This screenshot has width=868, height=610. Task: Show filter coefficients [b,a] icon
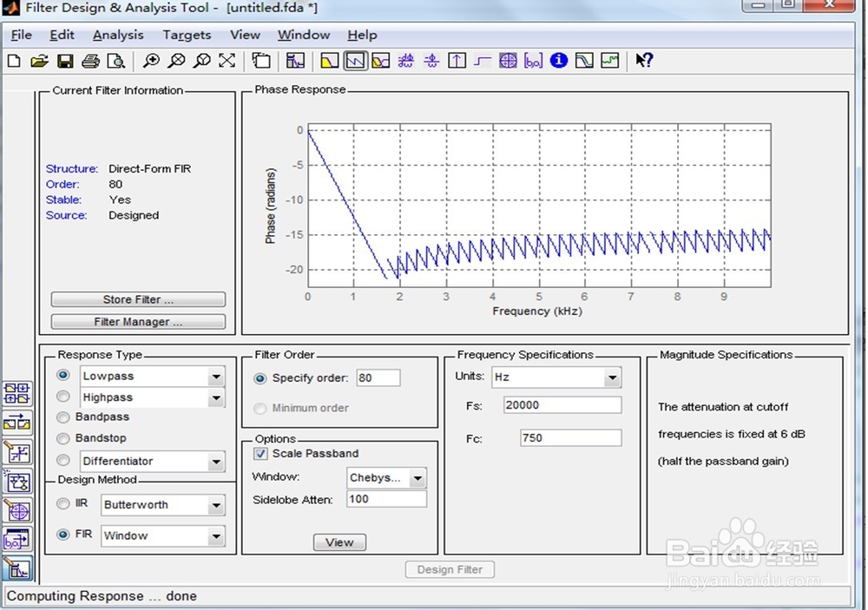point(533,61)
